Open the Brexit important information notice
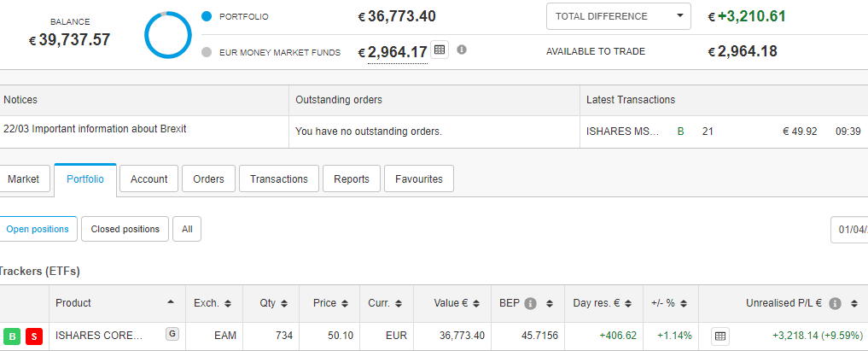This screenshot has height=351, width=868. pyautogui.click(x=95, y=129)
